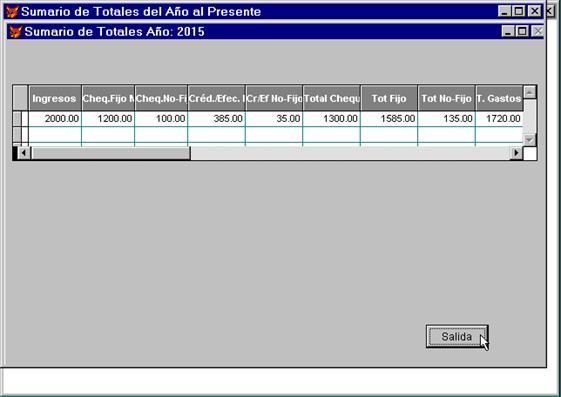Click the Salida button
Viewport: 561px width, 397px height.
pos(457,336)
